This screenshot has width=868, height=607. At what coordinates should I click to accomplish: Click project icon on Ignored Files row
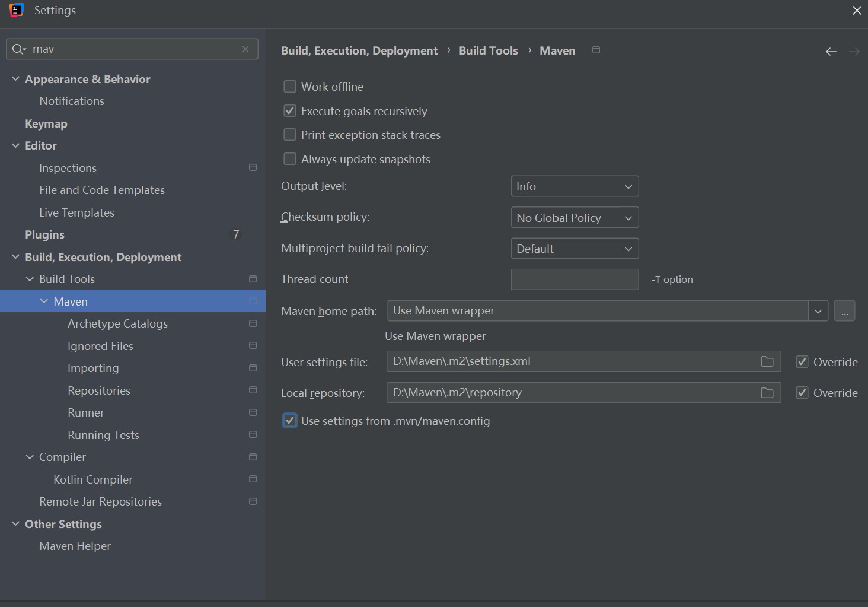click(x=253, y=345)
